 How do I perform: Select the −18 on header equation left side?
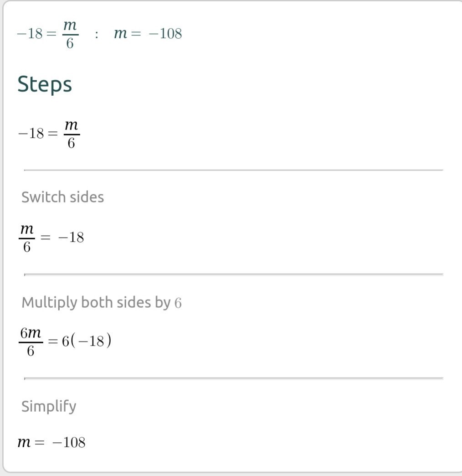[x=30, y=34]
